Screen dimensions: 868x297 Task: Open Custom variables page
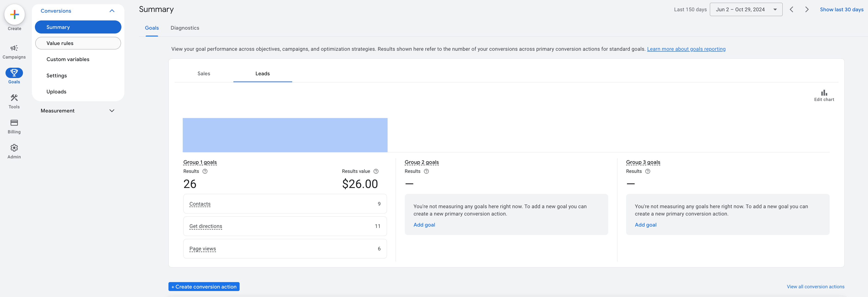(68, 59)
